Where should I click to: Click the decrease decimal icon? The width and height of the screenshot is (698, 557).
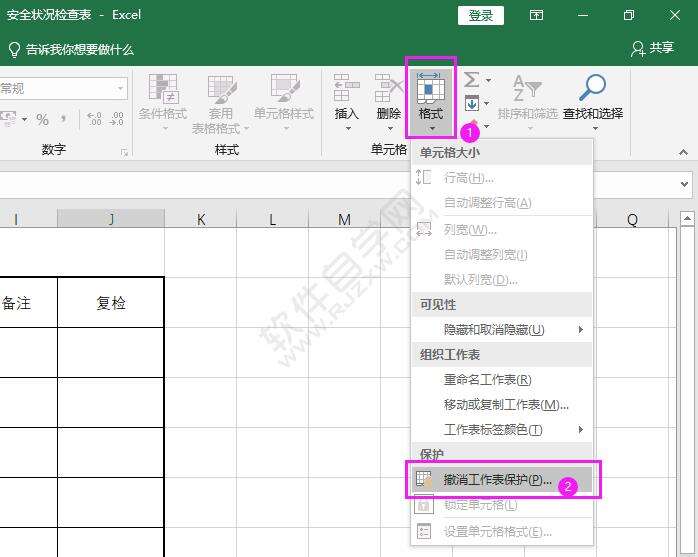pyautogui.click(x=117, y=118)
